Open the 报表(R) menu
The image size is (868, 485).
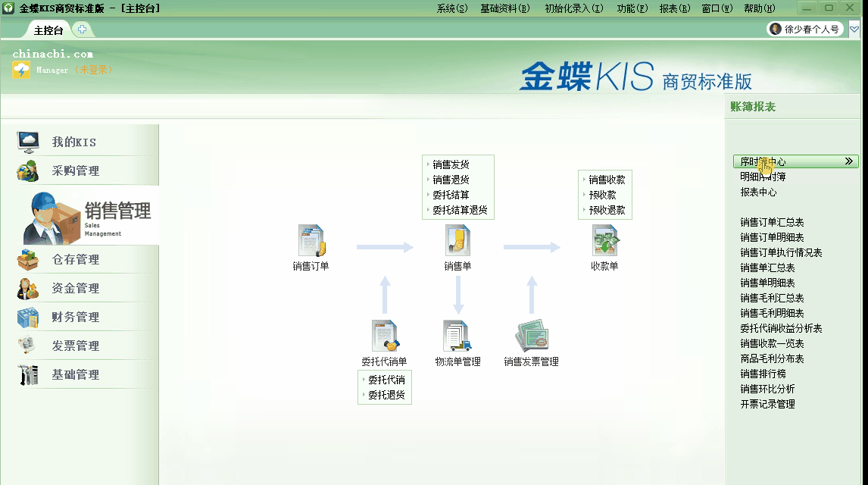(x=675, y=7)
